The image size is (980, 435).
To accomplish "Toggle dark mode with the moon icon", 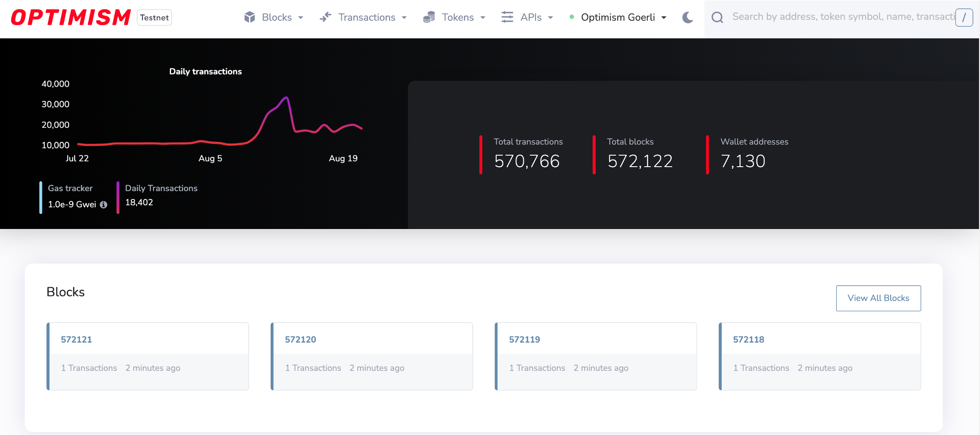I will (687, 18).
